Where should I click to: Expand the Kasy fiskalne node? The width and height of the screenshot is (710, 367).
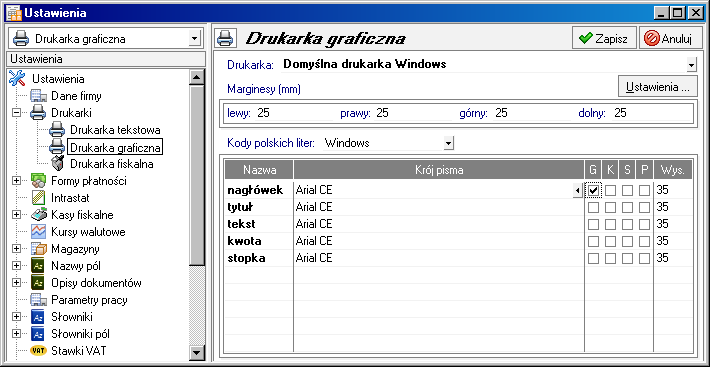tap(17, 214)
